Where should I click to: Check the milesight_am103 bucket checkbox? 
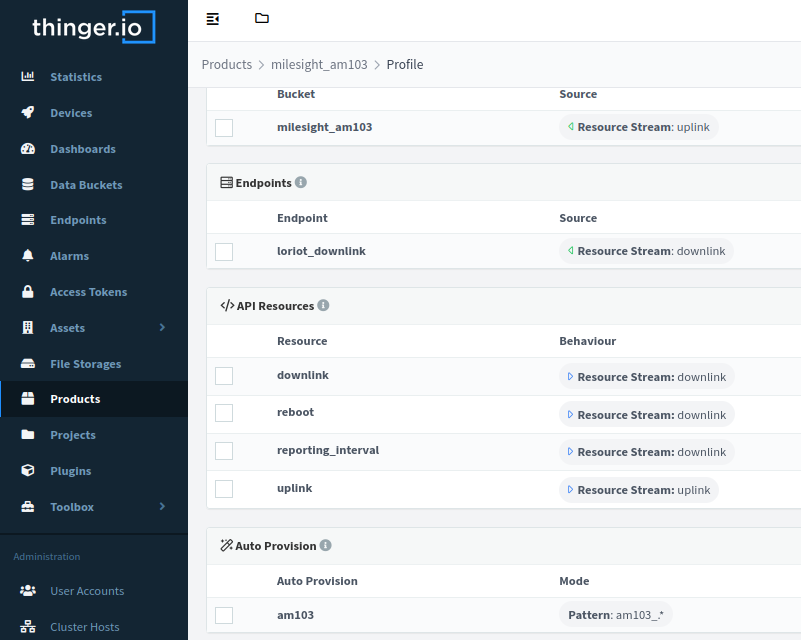(224, 128)
